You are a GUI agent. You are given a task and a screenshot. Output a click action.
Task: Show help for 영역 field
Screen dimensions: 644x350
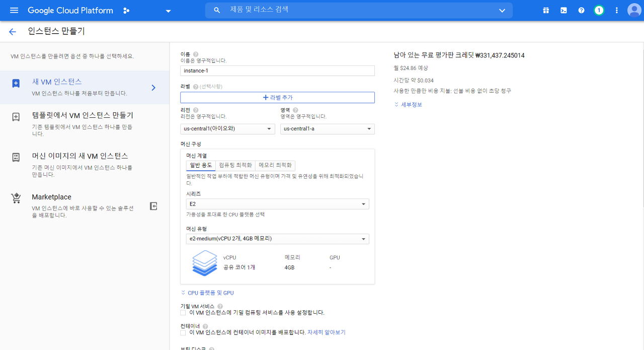(295, 110)
